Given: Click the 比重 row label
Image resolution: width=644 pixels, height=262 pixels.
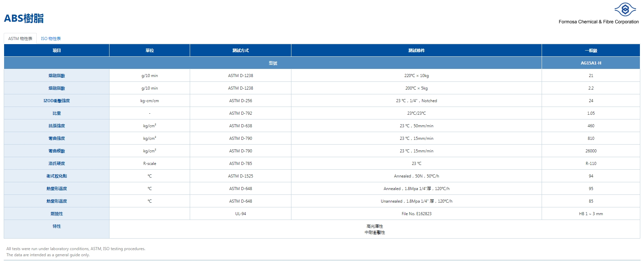Looking at the screenshot, I should click(x=57, y=113).
